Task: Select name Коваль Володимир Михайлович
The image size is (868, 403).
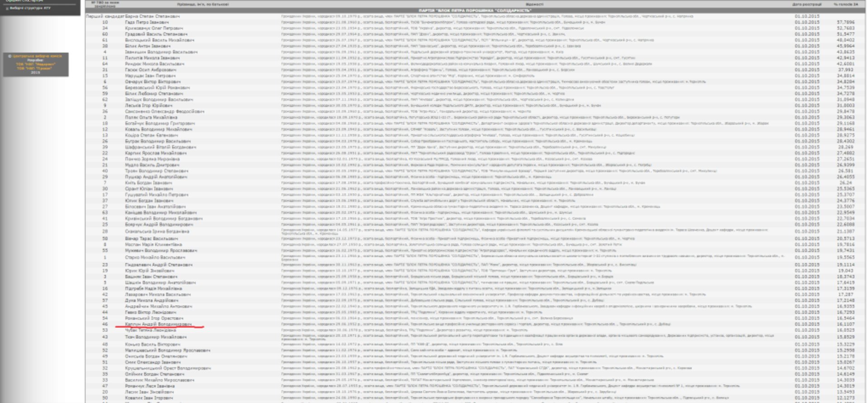Action: pyautogui.click(x=159, y=129)
